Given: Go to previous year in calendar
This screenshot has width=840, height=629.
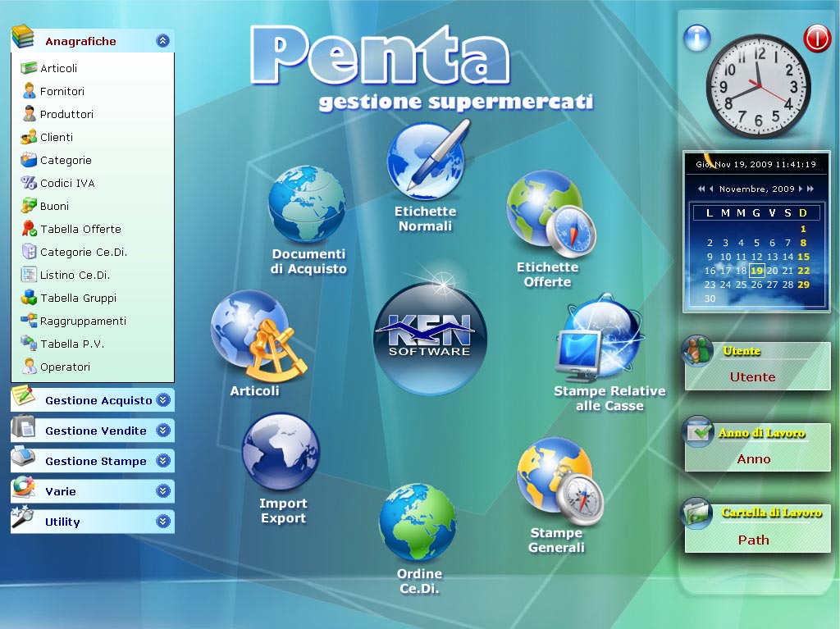Looking at the screenshot, I should pos(701,189).
